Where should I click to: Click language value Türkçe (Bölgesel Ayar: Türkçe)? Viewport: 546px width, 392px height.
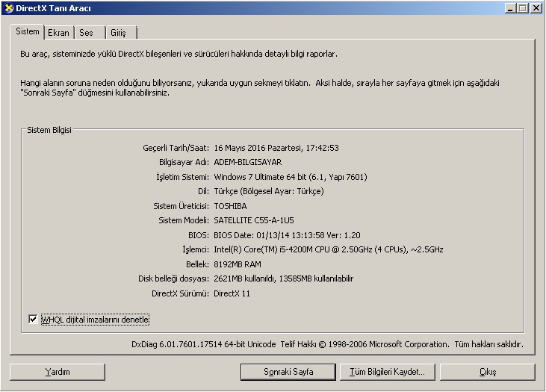[269, 191]
